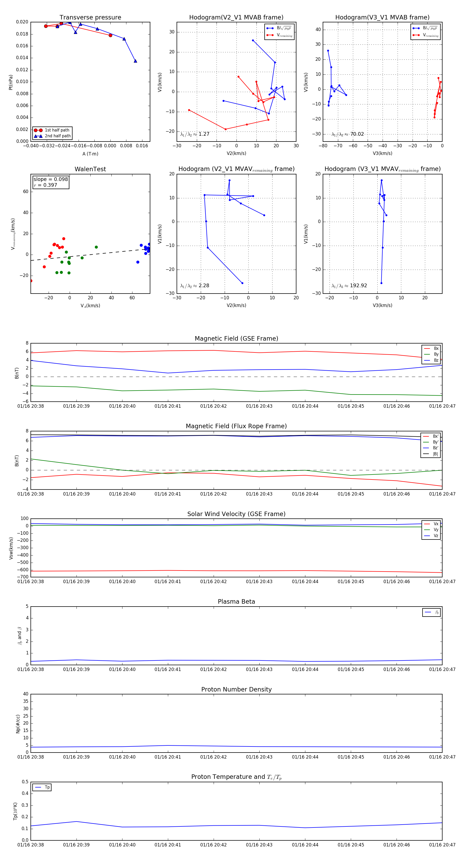Click the V_remaining legend entry in V3_V1 MVAB hodogram
The height and width of the screenshot is (868, 473).
425,35
